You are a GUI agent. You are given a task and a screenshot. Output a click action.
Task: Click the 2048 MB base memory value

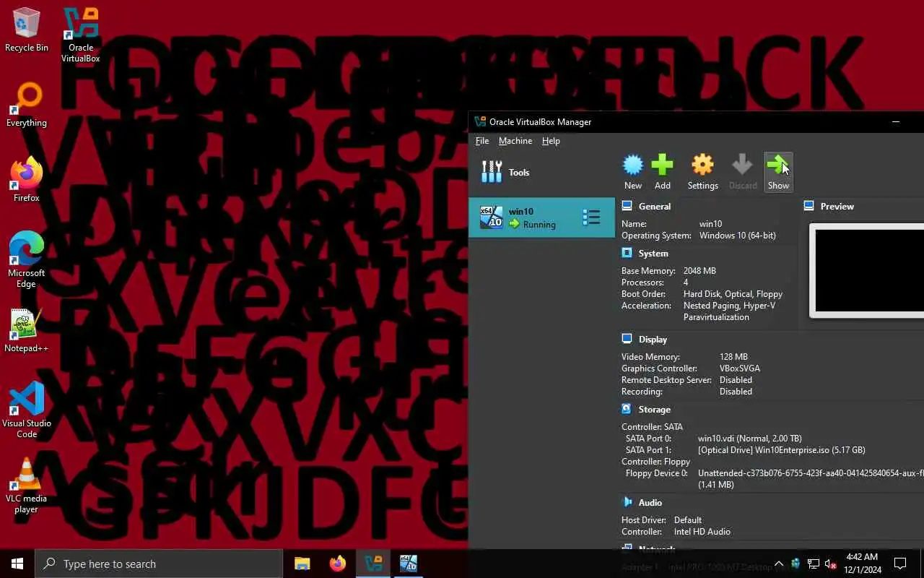[x=699, y=271]
